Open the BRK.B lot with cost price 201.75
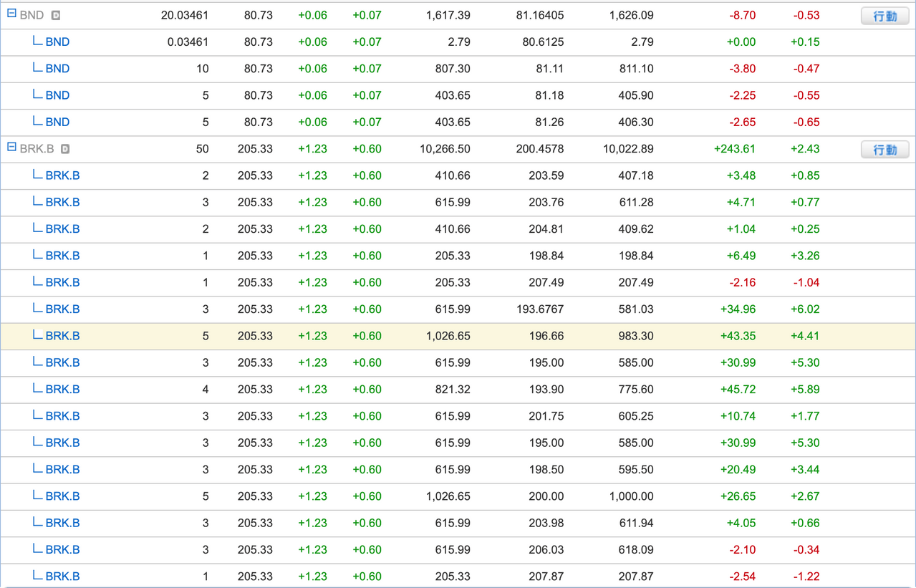The width and height of the screenshot is (916, 588). click(x=62, y=416)
